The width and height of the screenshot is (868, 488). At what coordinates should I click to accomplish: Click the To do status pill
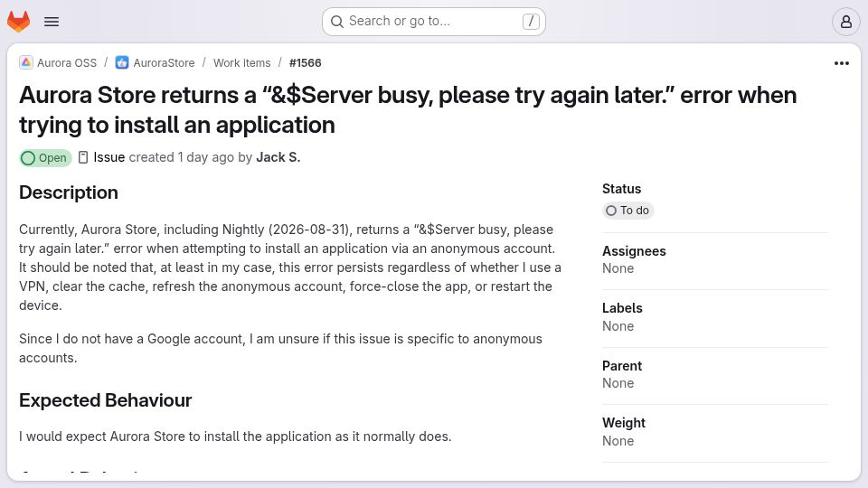click(x=627, y=211)
